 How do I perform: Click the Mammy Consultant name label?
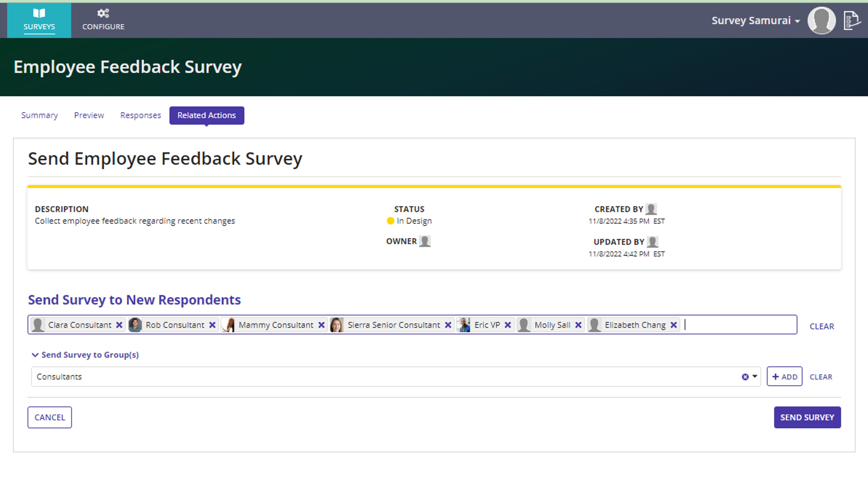coord(276,325)
